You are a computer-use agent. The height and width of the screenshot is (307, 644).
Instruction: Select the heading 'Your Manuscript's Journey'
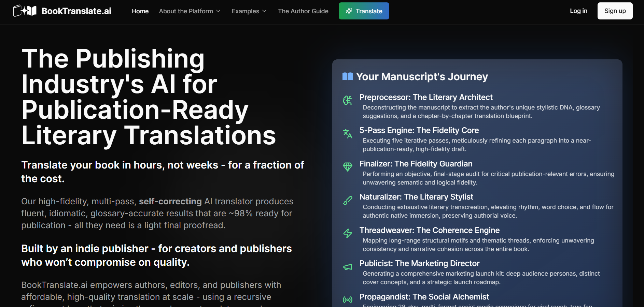click(x=422, y=76)
